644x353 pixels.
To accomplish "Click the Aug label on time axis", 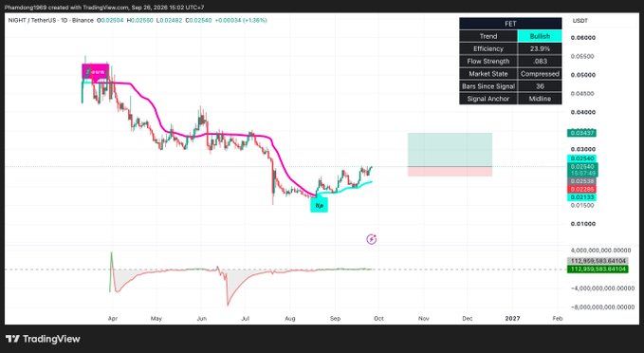I will 290,319.
